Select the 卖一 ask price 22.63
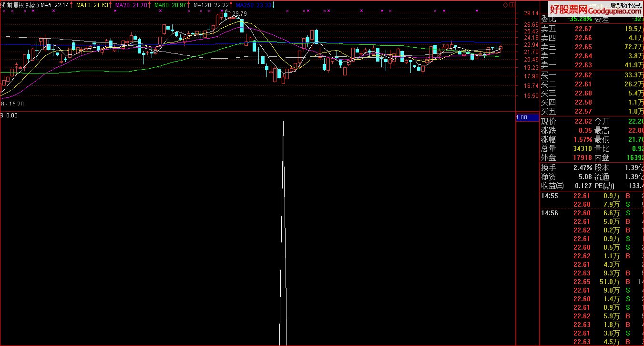Image resolution: width=644 pixels, height=346 pixels. click(583, 65)
